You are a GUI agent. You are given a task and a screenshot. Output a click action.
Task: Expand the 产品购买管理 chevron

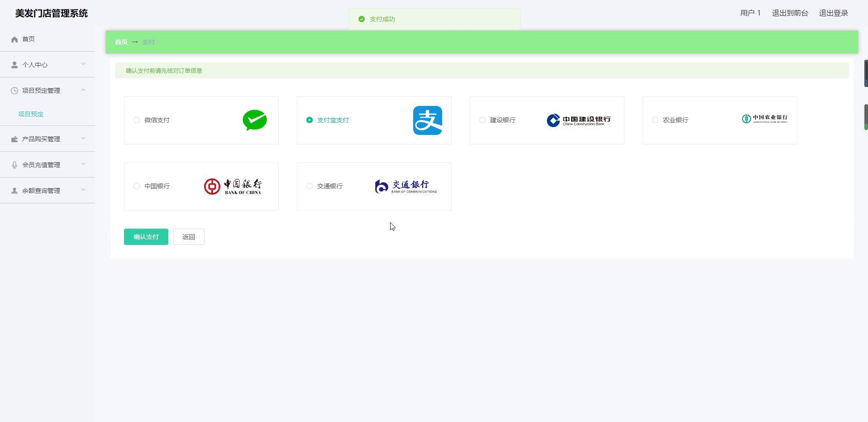(x=83, y=138)
